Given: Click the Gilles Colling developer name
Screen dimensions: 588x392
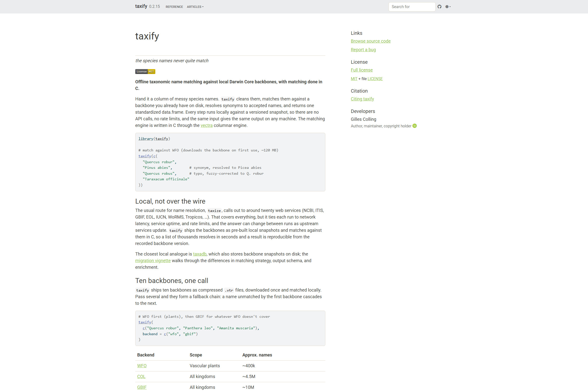Looking at the screenshot, I should click(363, 119).
